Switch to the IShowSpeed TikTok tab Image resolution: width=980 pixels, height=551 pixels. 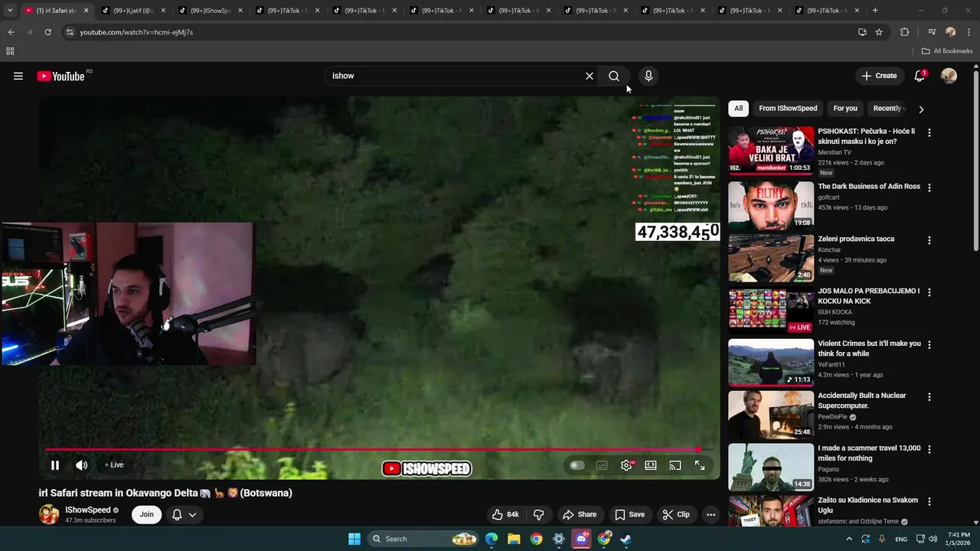[211, 11]
